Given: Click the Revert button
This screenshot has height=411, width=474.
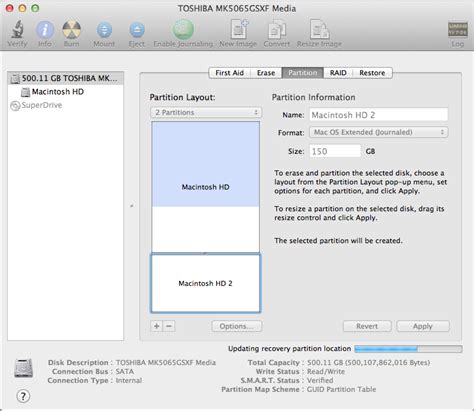Looking at the screenshot, I should (x=367, y=326).
